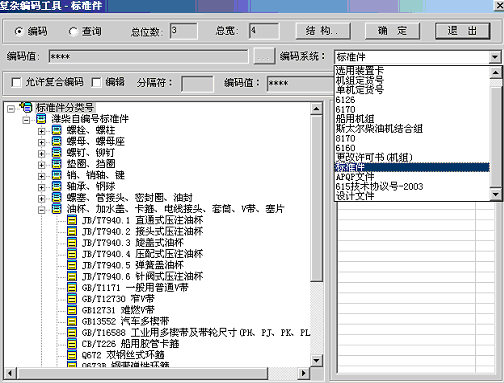Collapse the 油杯、加水盖 node
Screen dimensions: 504x383
(41, 210)
